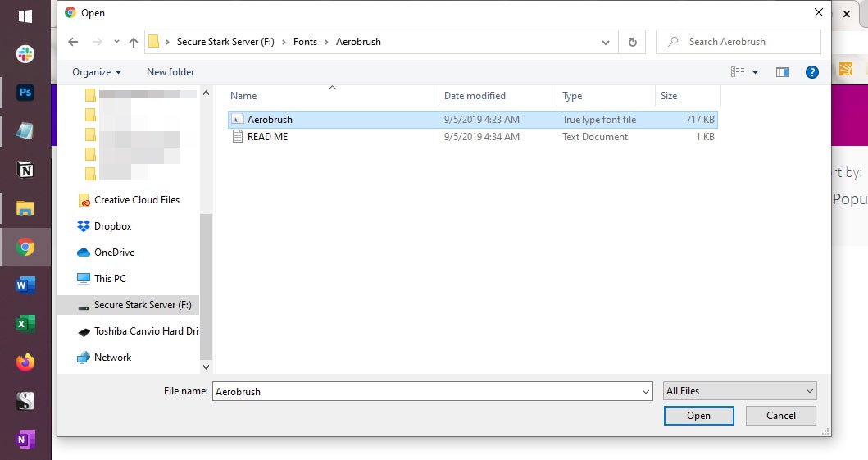Expand the address bar history dropdown
This screenshot has width=868, height=460.
coord(606,42)
